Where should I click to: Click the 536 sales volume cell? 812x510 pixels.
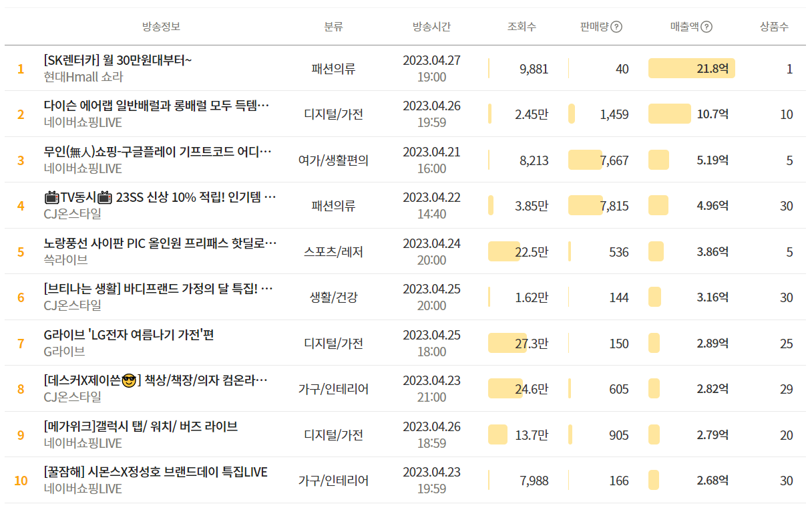pyautogui.click(x=619, y=252)
